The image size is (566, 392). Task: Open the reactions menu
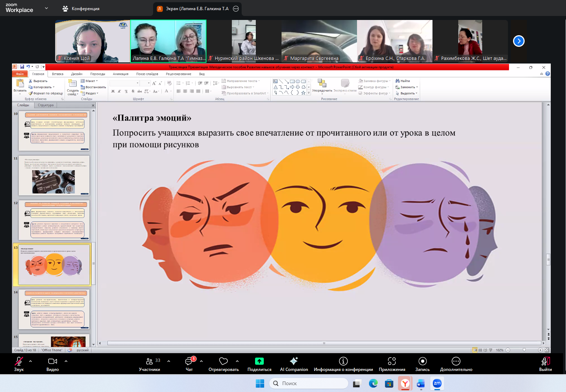(x=223, y=364)
